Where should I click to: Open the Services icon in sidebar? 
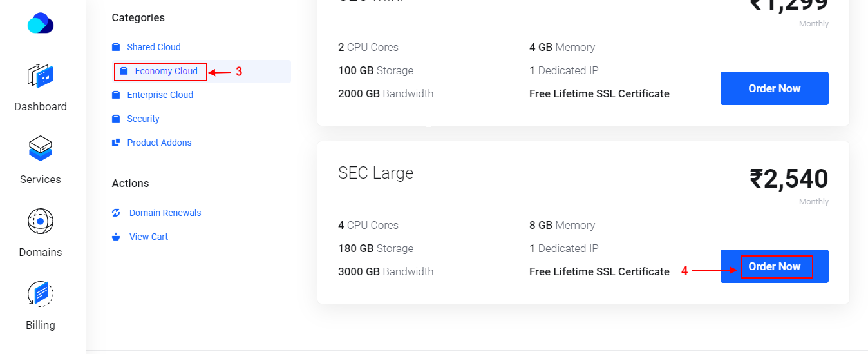(41, 149)
